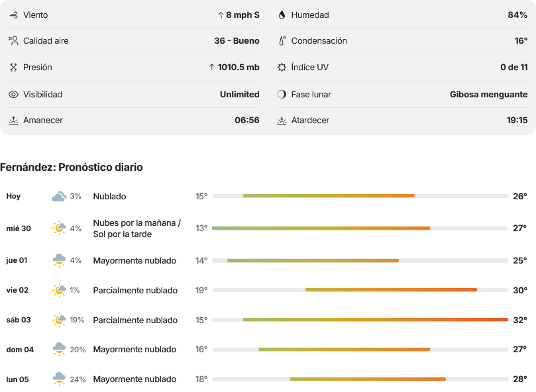Click the moon phase icon beside Fase lunar
Image resolution: width=536 pixels, height=392 pixels.
[282, 94]
